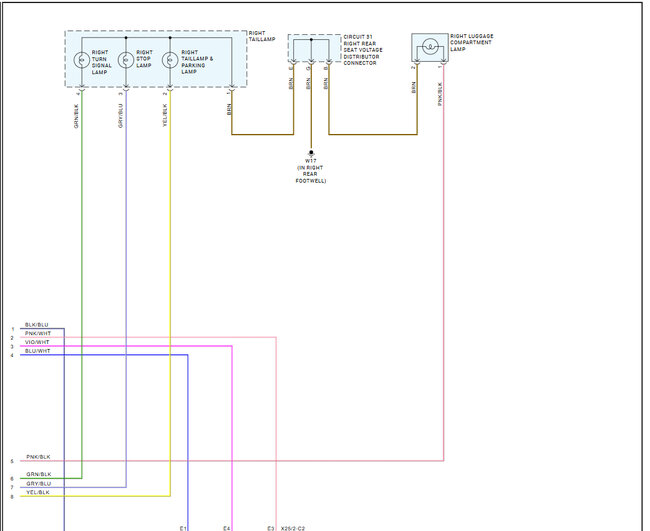
Task: Click the Circuit 31 distributor connector dashed box
Action: 314,48
